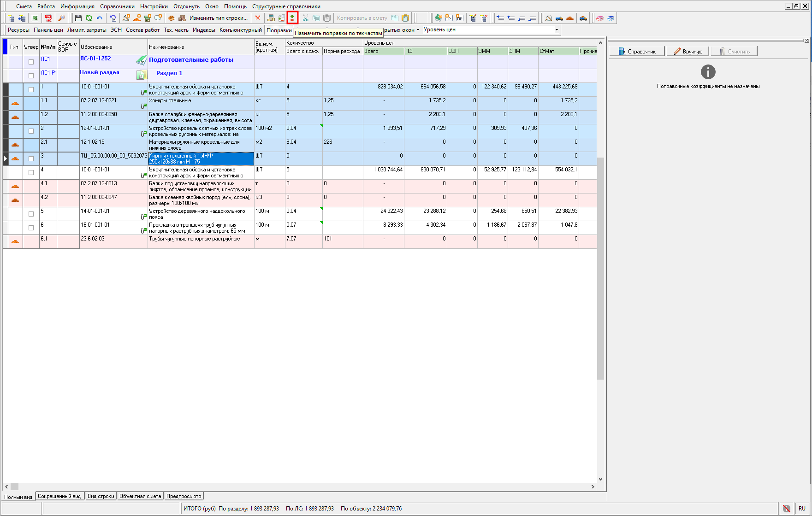Image resolution: width=812 pixels, height=516 pixels.
Task: Click the green refresh arrows icon
Action: point(89,18)
